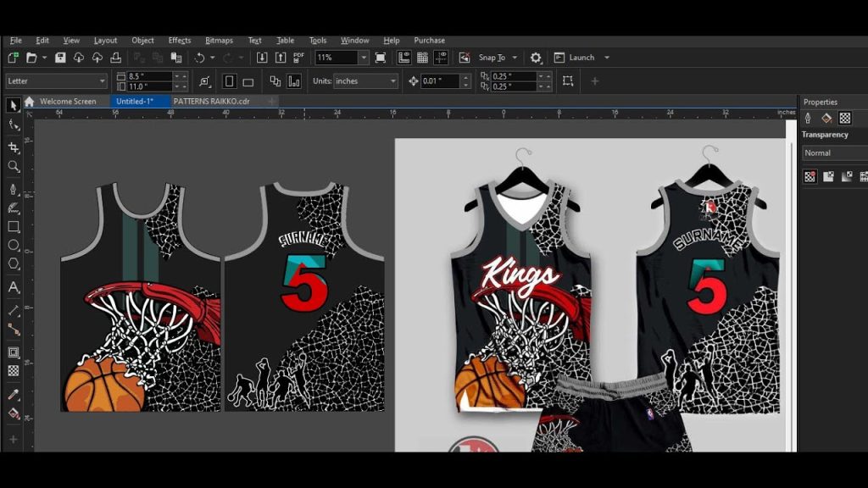The width and height of the screenshot is (868, 488).
Task: Switch to PATTERNS RAIKKO.cdr tab
Action: tap(211, 102)
